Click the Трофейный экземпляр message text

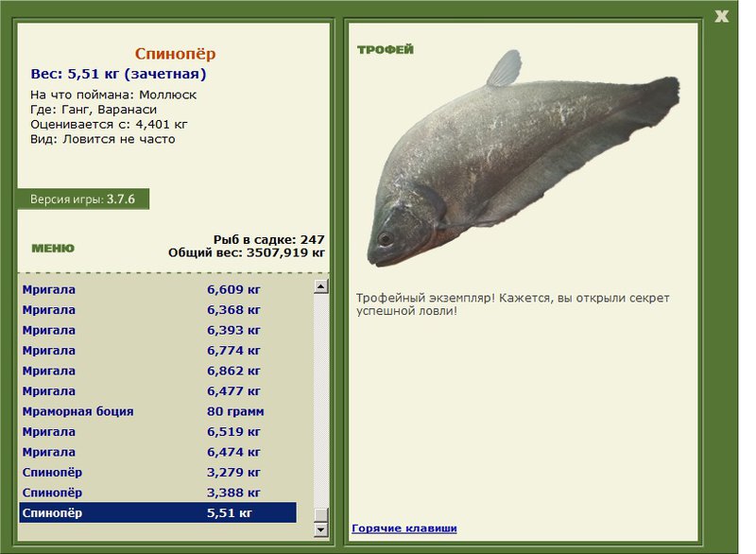click(512, 304)
